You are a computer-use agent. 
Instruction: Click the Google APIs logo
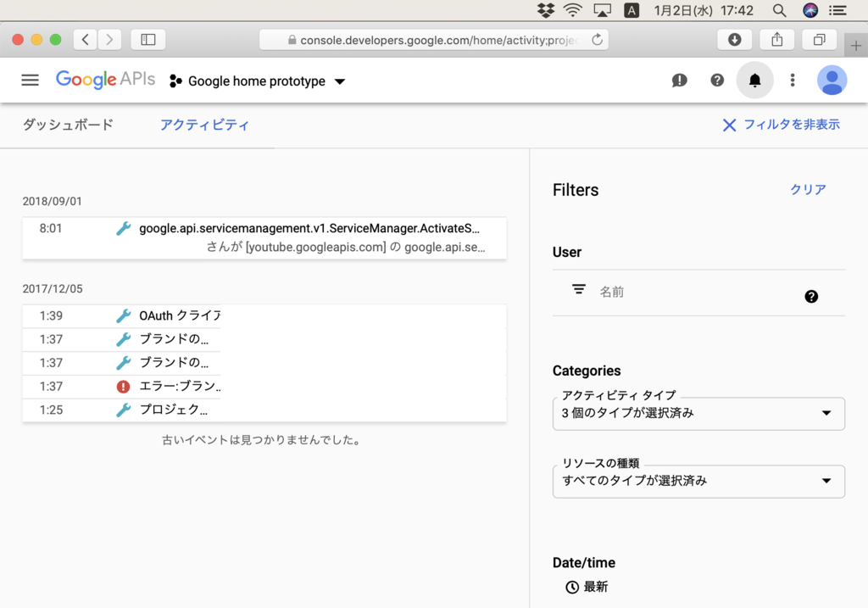(x=105, y=79)
